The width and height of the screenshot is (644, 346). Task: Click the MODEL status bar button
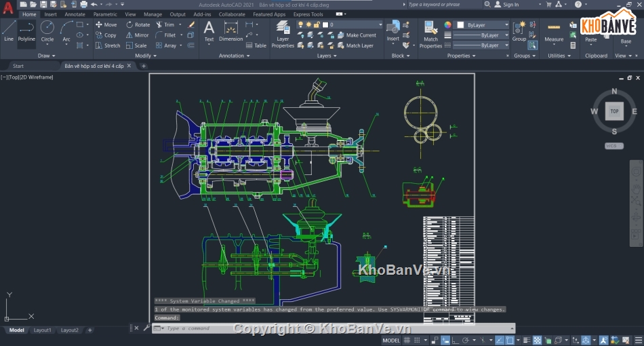click(x=391, y=341)
